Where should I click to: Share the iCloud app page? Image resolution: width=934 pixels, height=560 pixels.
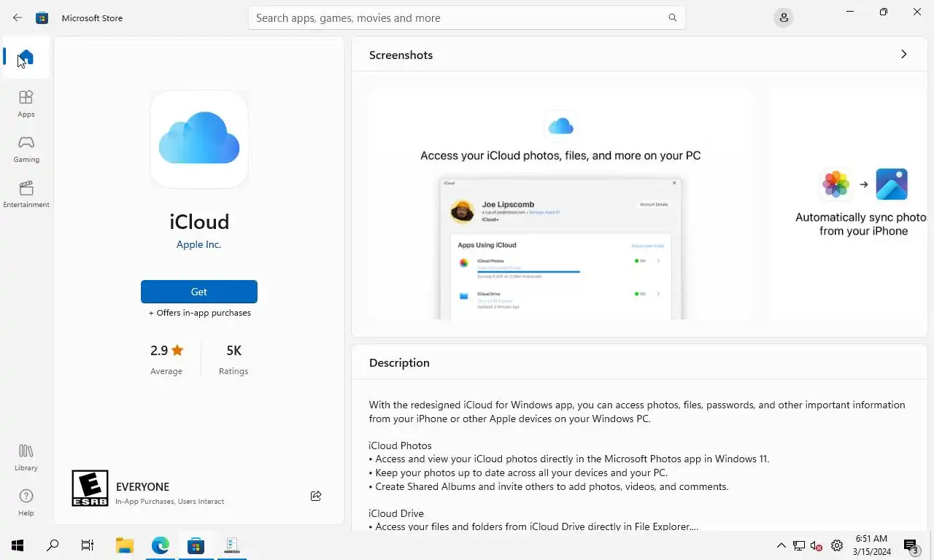point(316,496)
